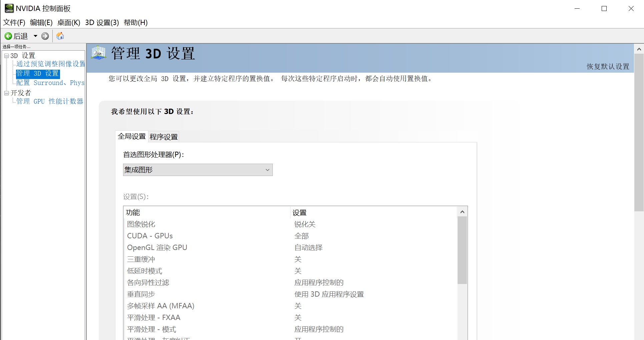
Task: Click the main page scrollbar thumb
Action: pos(639,133)
